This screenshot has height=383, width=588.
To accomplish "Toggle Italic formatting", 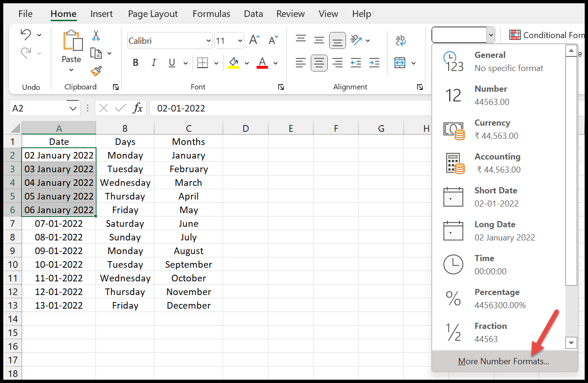I will pos(153,63).
